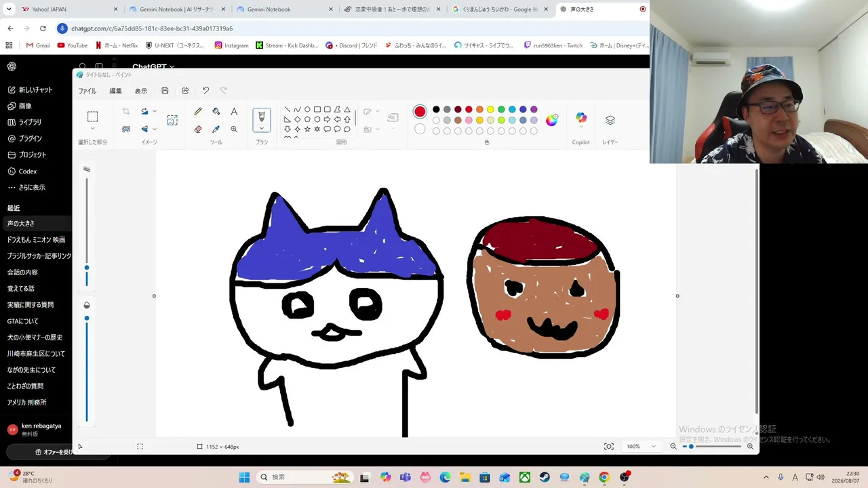The image size is (868, 488).
Task: Click the zoom-out magnifier in status bar
Action: tap(673, 447)
